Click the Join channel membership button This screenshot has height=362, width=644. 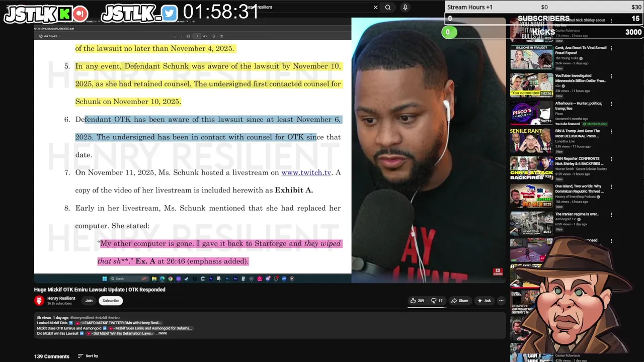[x=89, y=301]
